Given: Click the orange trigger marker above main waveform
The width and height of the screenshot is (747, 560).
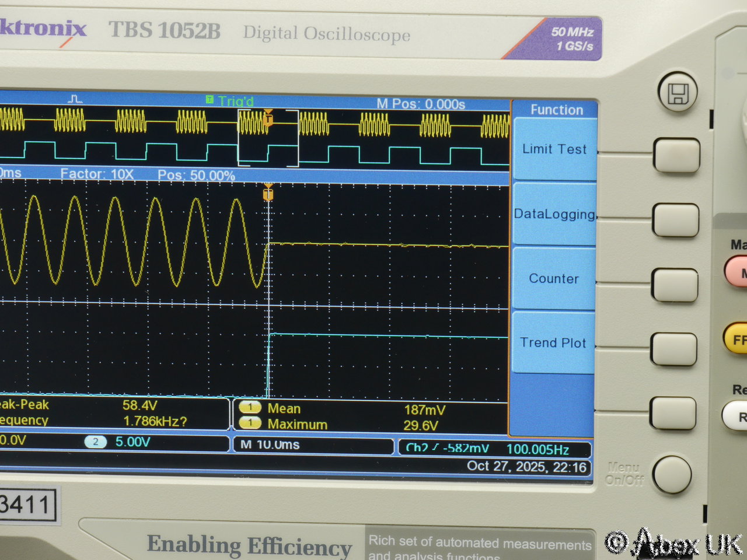Looking at the screenshot, I should (268, 192).
